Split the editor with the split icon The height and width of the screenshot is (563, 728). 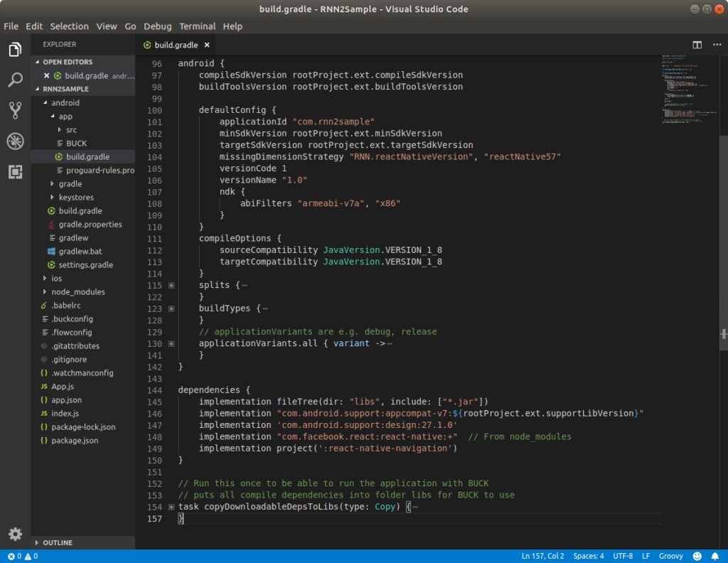(697, 44)
